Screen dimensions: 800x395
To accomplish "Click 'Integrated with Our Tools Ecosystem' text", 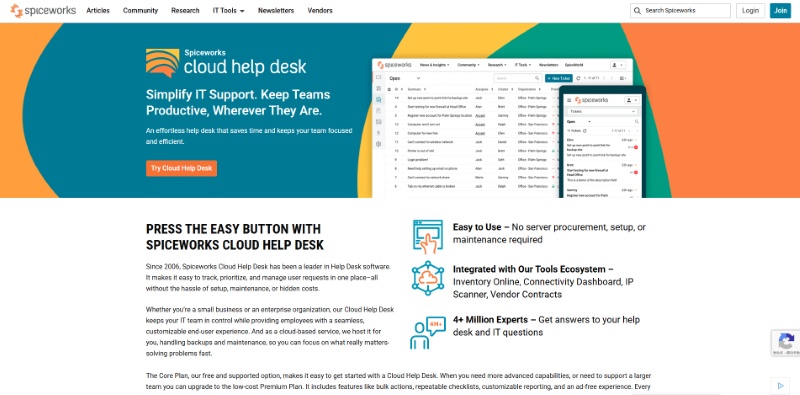I will 529,269.
